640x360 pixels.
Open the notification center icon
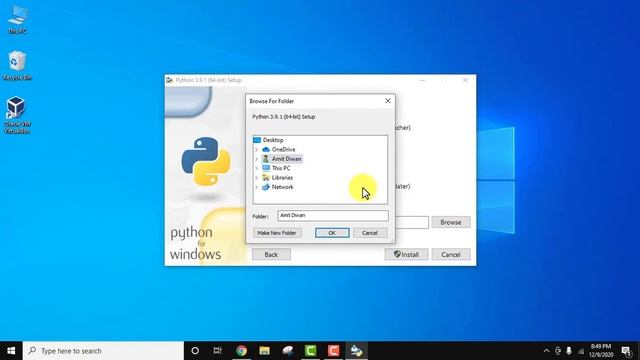pos(627,351)
